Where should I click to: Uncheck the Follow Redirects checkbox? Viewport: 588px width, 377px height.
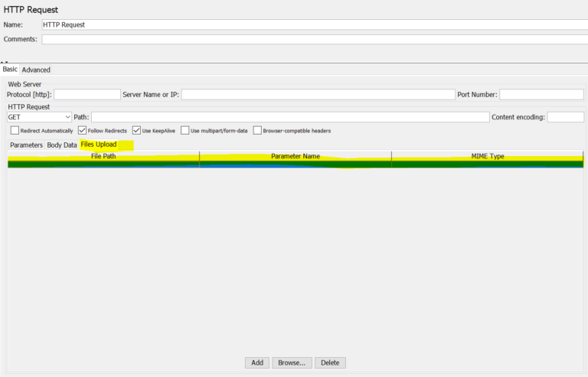pyautogui.click(x=83, y=131)
